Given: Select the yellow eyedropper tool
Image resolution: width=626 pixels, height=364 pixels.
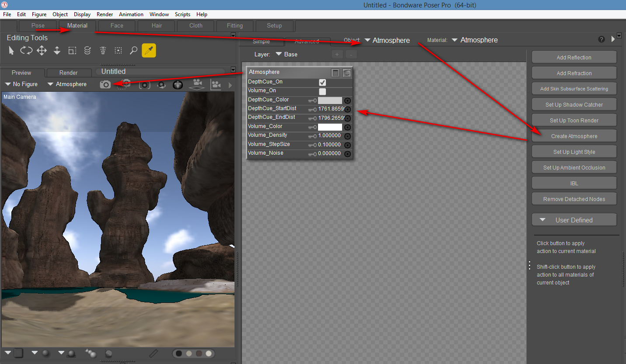Looking at the screenshot, I should [x=149, y=51].
